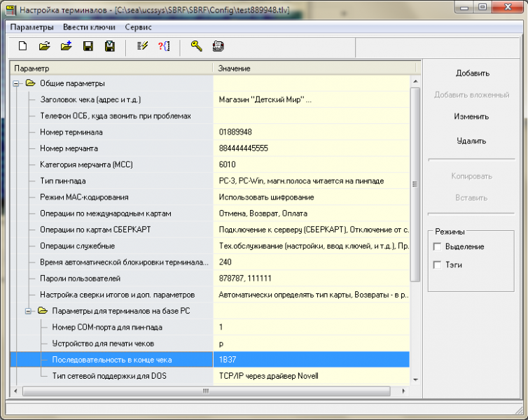
Task: Click the Save floppy disk icon
Action: pyautogui.click(x=88, y=47)
